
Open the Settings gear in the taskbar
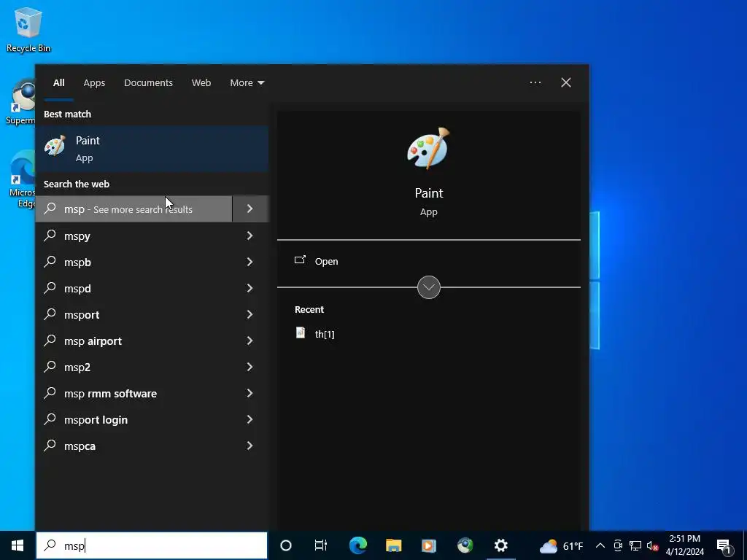[x=500, y=545]
